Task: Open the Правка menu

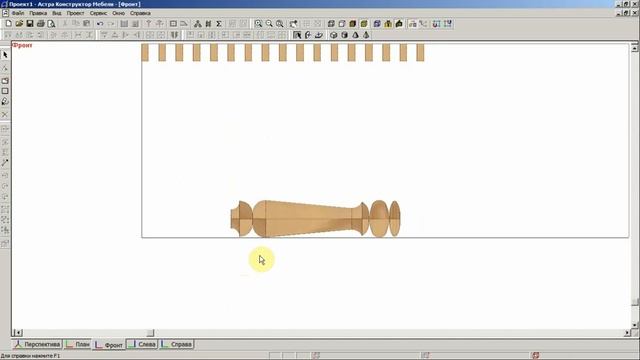Action: coord(38,13)
